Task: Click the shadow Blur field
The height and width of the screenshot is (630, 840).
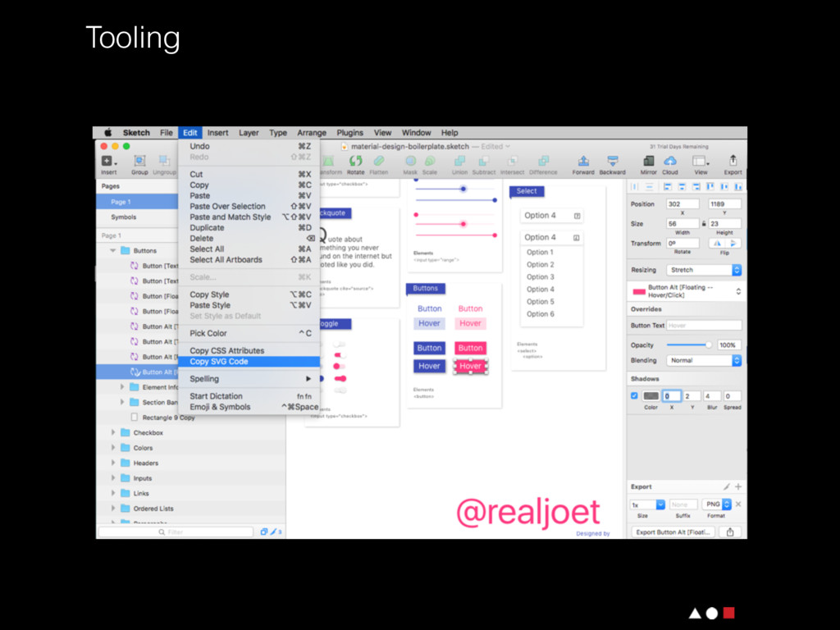Action: coord(712,396)
